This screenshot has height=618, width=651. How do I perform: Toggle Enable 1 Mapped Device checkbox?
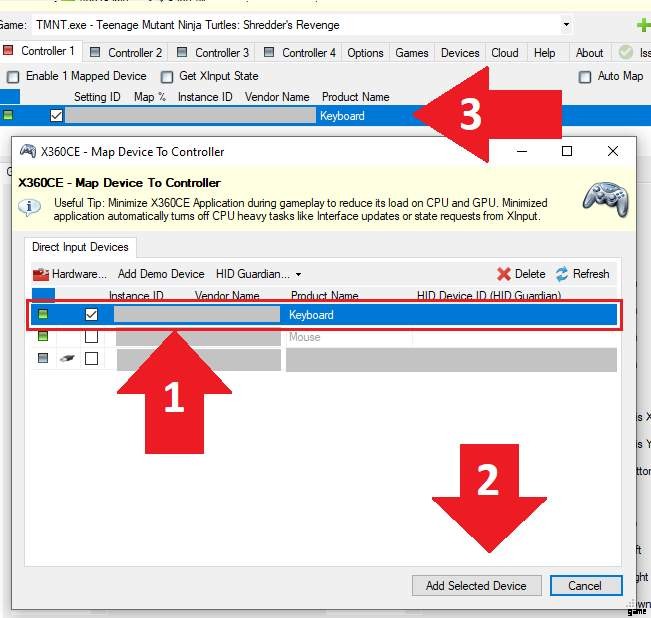pos(13,77)
